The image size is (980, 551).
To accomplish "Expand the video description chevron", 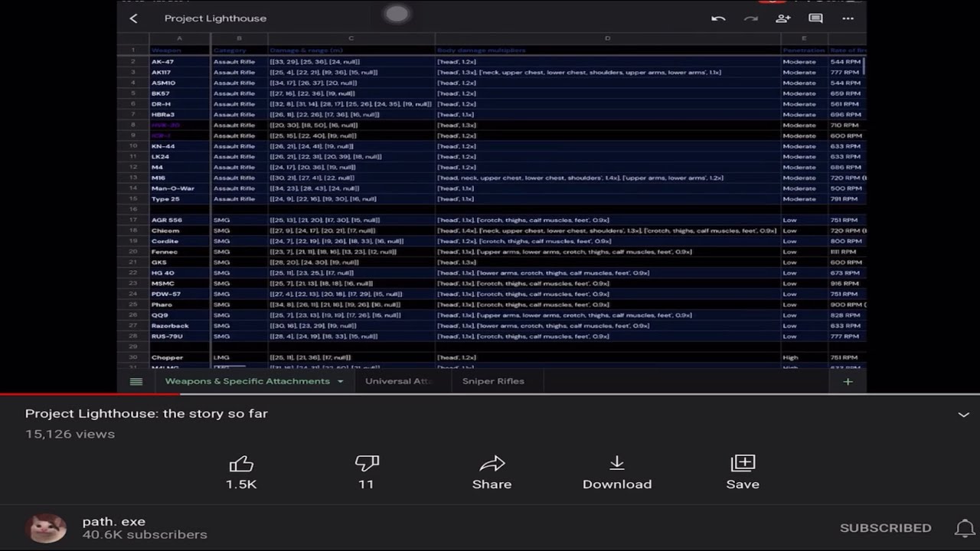I will coord(964,414).
